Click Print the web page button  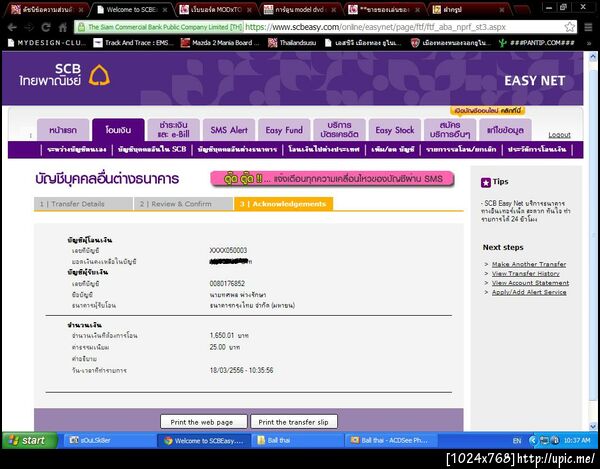[x=203, y=422]
